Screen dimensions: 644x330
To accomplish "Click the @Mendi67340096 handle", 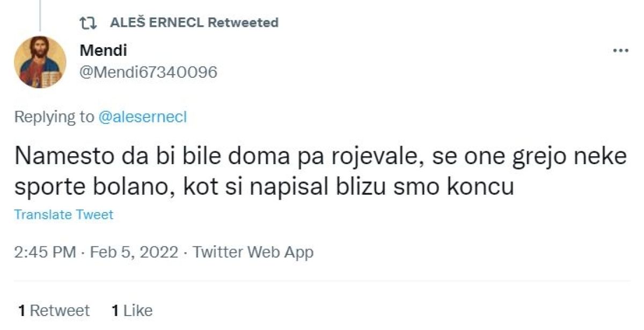I will (148, 72).
